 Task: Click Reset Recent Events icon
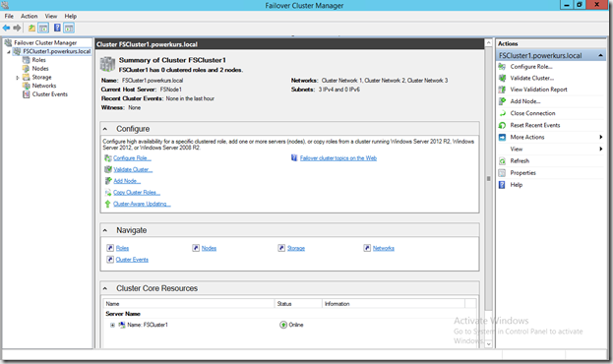(502, 125)
